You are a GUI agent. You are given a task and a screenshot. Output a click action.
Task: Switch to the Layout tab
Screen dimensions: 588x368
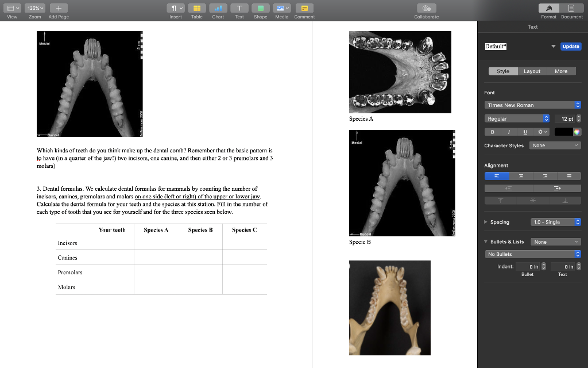(x=532, y=71)
